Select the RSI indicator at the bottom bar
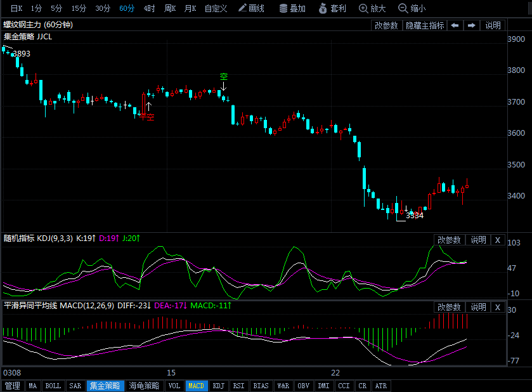The width and height of the screenshot is (532, 392). tap(238, 385)
